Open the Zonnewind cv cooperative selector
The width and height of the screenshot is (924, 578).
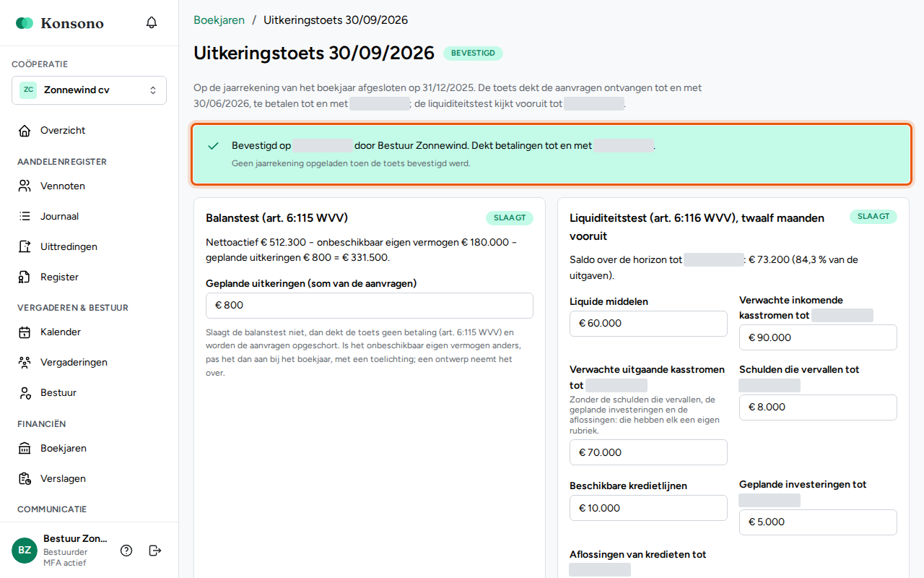tap(89, 90)
